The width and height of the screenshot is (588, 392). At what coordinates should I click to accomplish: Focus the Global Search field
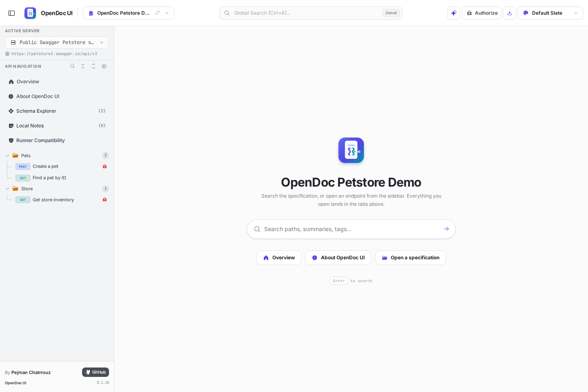point(311,13)
